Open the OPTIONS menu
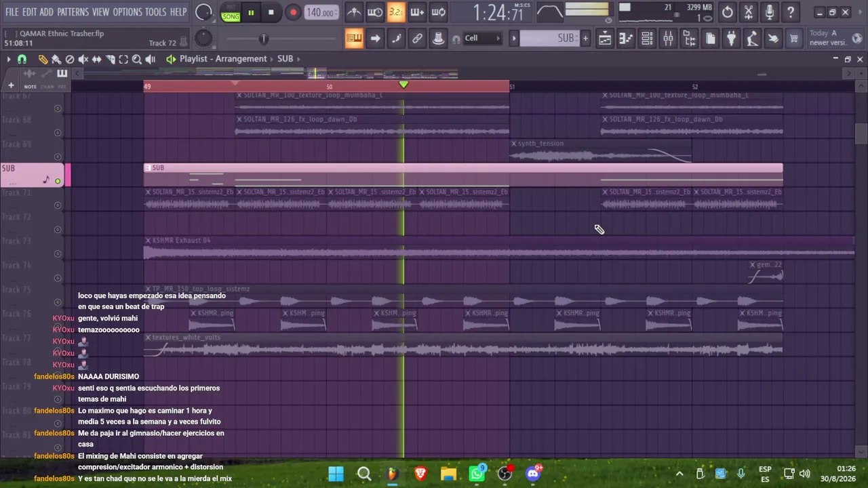The height and width of the screenshot is (488, 868). [127, 12]
